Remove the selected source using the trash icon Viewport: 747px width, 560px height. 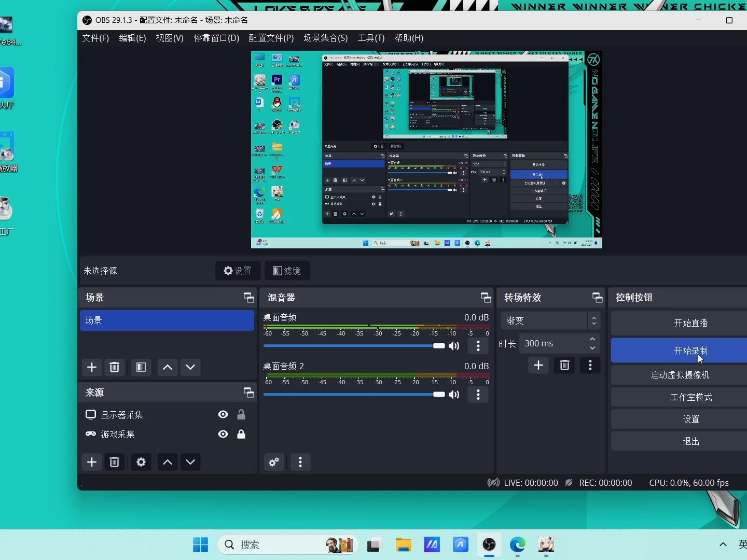click(115, 462)
